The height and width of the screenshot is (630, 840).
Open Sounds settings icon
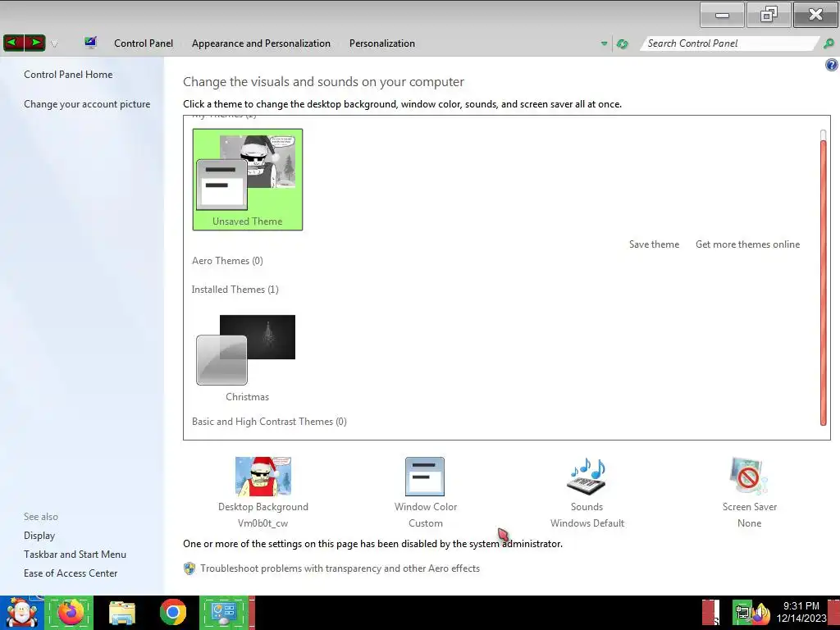587,477
